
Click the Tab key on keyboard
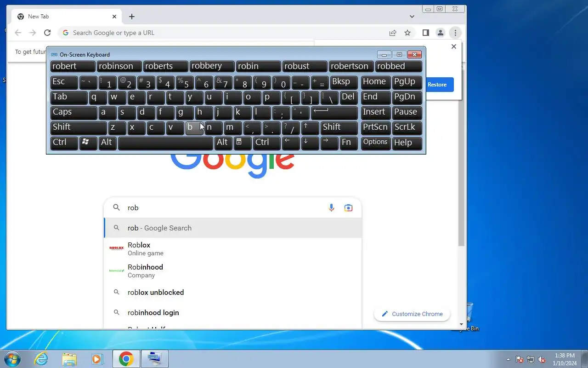click(68, 97)
